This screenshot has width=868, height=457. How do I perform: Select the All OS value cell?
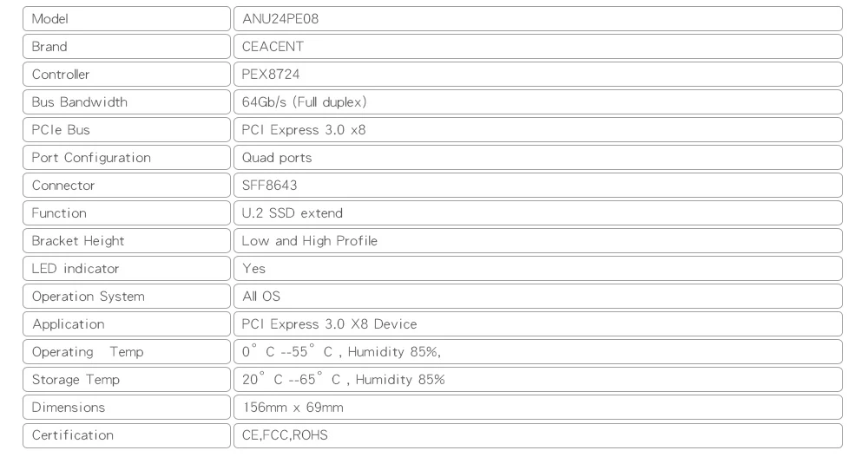(537, 297)
